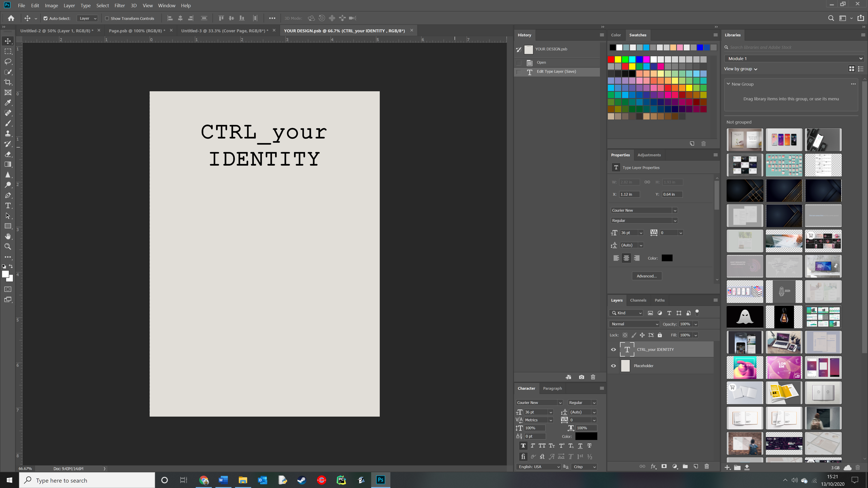Screen dimensions: 868x488
Task: Click the red swatch in Swatches panel
Action: 611,59
